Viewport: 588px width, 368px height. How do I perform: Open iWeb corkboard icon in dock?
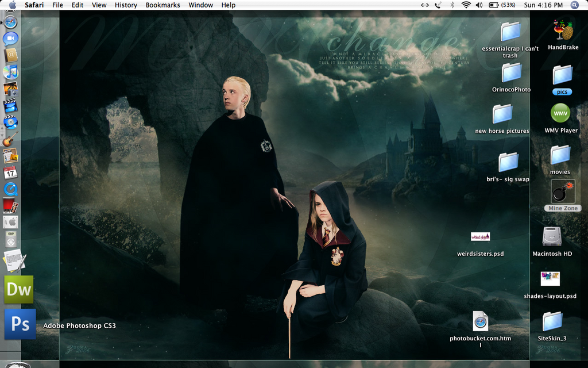(x=10, y=155)
